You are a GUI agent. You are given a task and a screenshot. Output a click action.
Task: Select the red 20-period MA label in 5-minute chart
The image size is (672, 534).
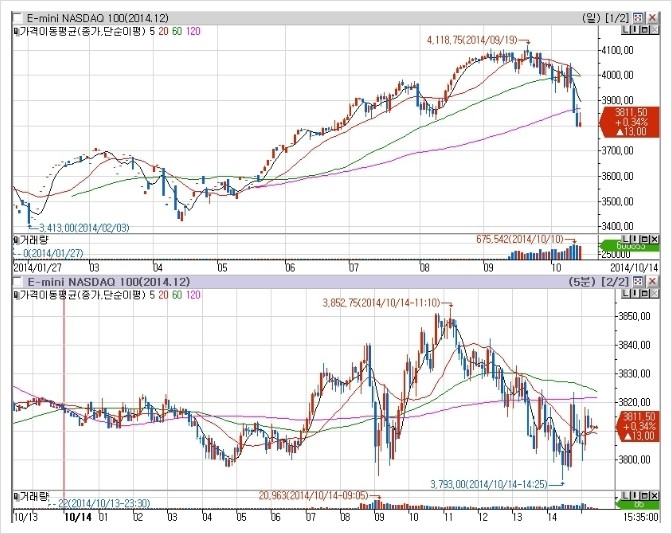pyautogui.click(x=163, y=295)
